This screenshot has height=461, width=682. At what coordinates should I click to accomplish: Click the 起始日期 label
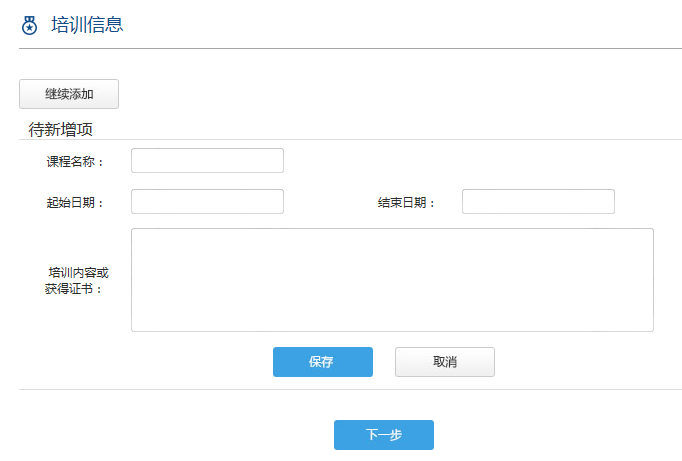click(x=75, y=203)
